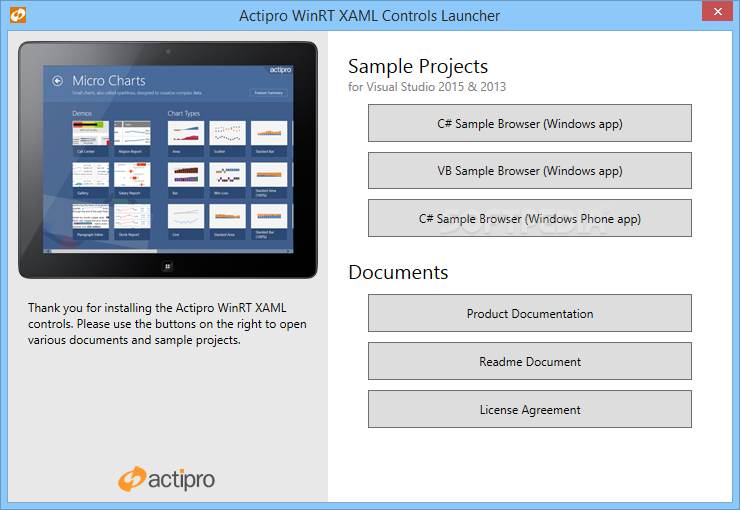
Task: Launch the VB Sample Browser (Windows app)
Action: tap(530, 170)
